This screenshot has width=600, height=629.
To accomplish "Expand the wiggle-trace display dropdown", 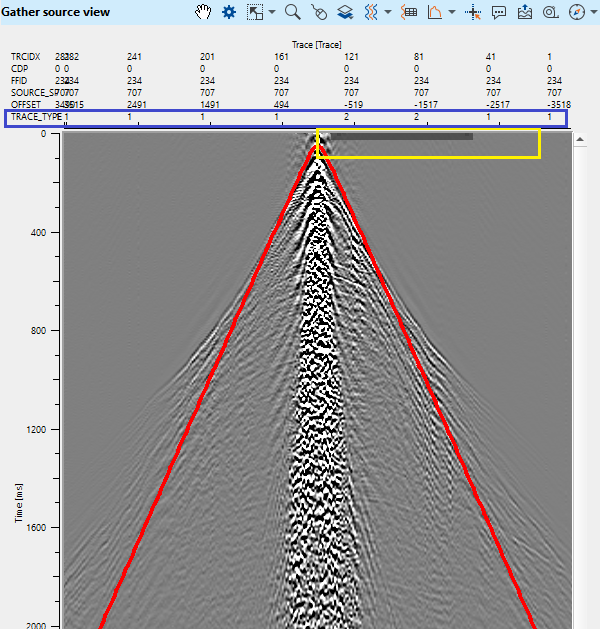I will pos(388,12).
